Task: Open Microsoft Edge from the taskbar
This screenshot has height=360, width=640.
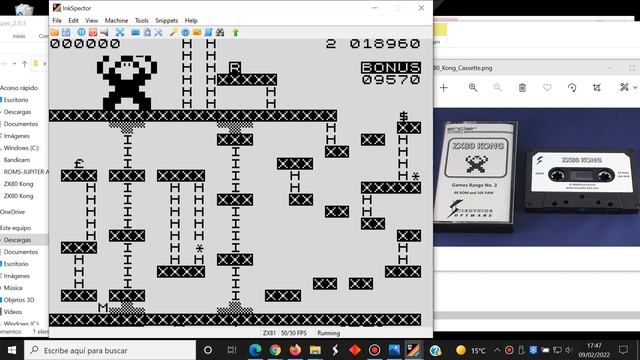Action: 255,350
